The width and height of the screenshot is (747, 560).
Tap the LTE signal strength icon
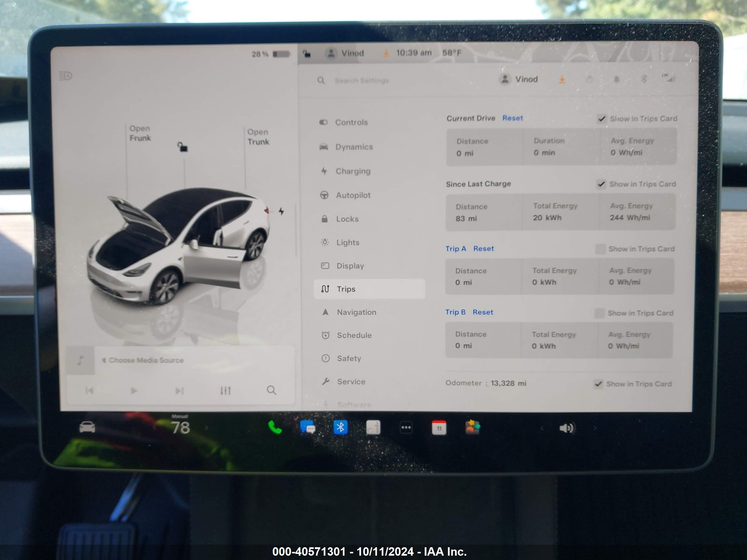[669, 78]
